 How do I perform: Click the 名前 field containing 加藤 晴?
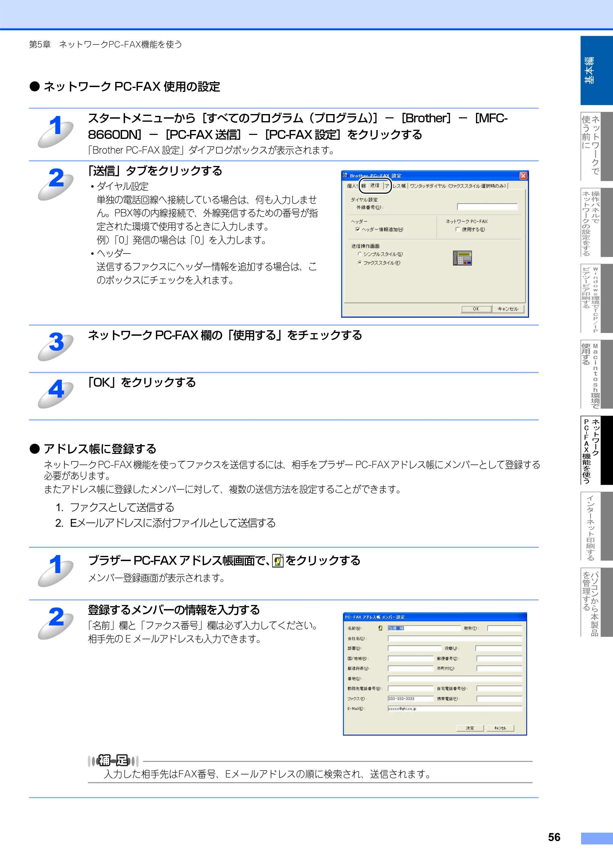click(x=425, y=628)
